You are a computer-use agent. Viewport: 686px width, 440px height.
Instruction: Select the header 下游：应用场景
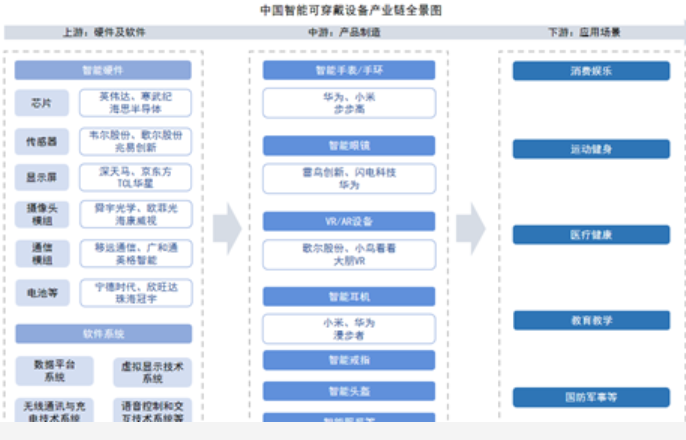(x=584, y=32)
